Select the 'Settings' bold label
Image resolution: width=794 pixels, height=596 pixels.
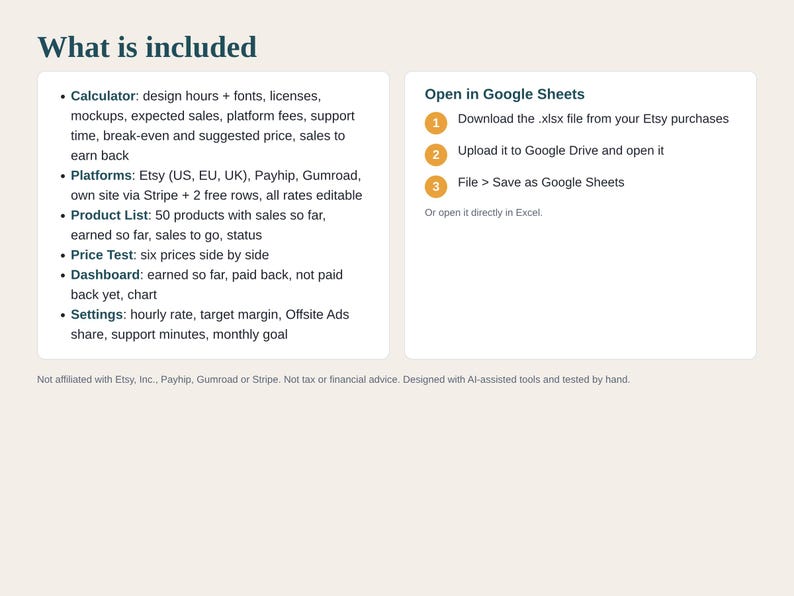(97, 314)
